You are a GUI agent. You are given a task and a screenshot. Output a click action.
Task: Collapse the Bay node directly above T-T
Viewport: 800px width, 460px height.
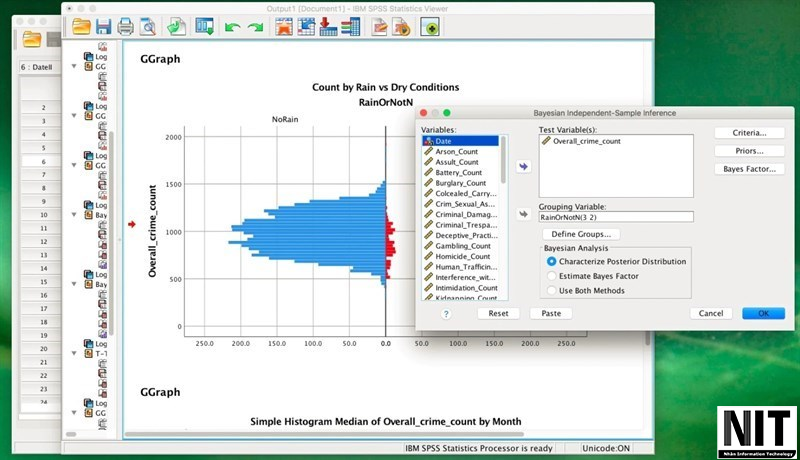(x=74, y=284)
